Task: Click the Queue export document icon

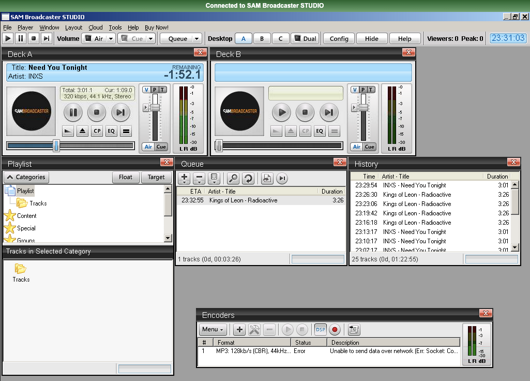Action: tap(267, 178)
